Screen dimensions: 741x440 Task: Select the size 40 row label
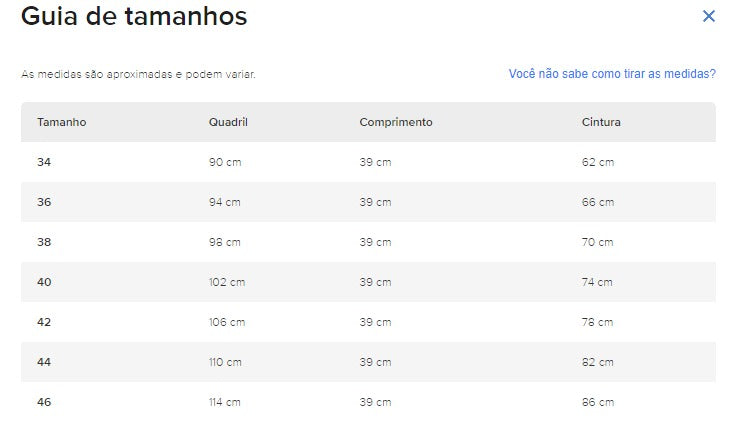[44, 282]
